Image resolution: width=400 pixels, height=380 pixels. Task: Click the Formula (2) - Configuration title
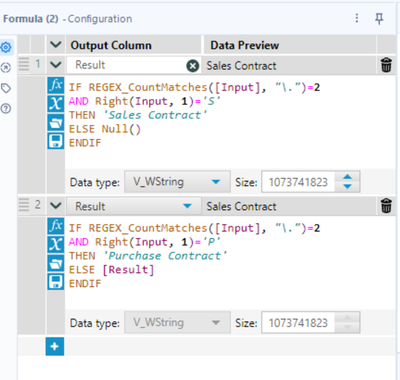point(68,19)
